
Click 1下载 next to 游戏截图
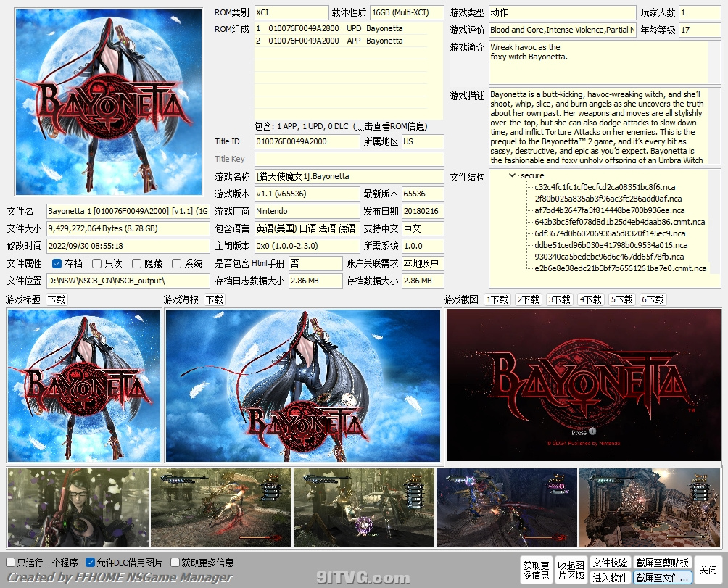tap(496, 299)
